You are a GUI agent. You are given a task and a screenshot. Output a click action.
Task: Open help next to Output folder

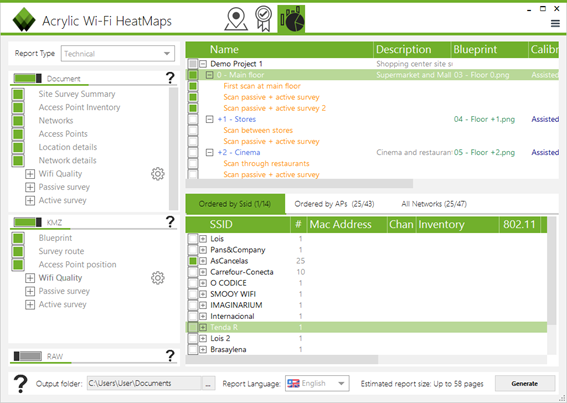[x=20, y=384]
